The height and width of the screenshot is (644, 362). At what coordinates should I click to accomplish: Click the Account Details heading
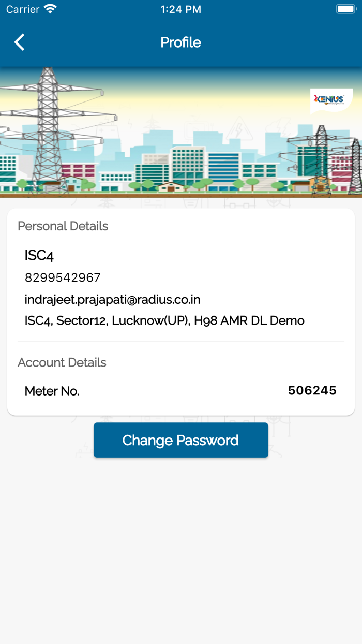(x=62, y=362)
